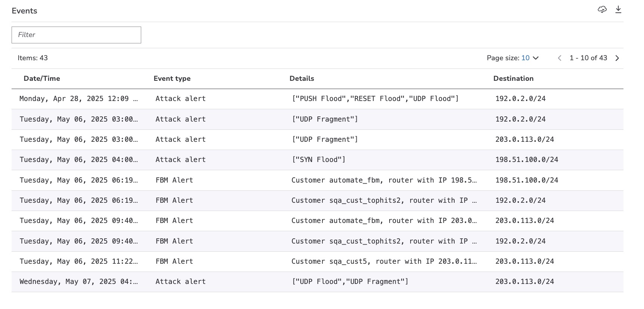Click the previous page arrow
The image size is (644, 309).
(x=559, y=58)
